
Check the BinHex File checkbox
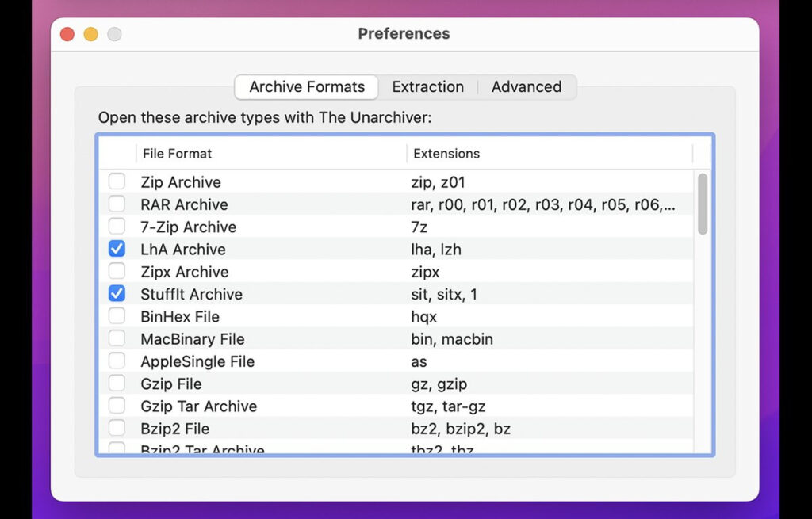point(117,316)
